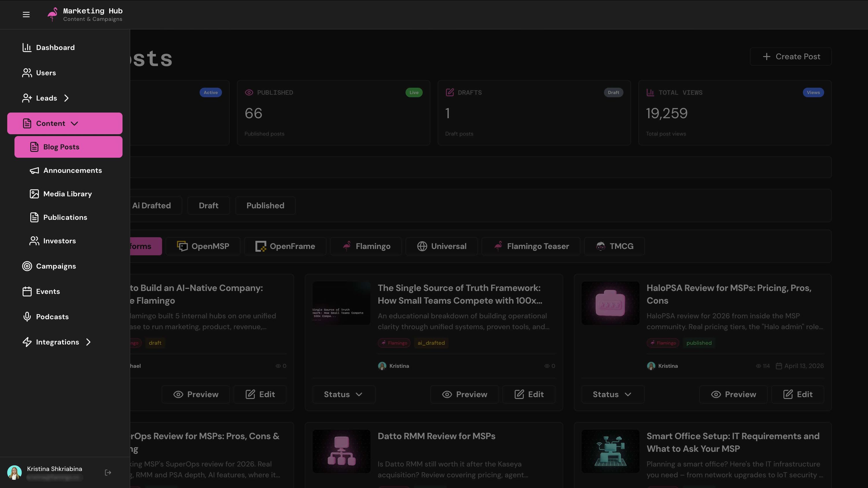The height and width of the screenshot is (488, 868).
Task: Click the Total Views chart icon
Action: 650,93
